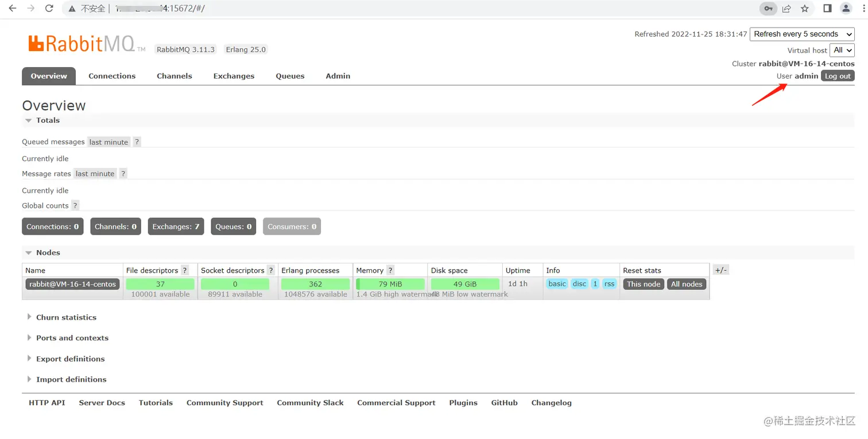
Task: Open the Queues tab
Action: coord(290,76)
